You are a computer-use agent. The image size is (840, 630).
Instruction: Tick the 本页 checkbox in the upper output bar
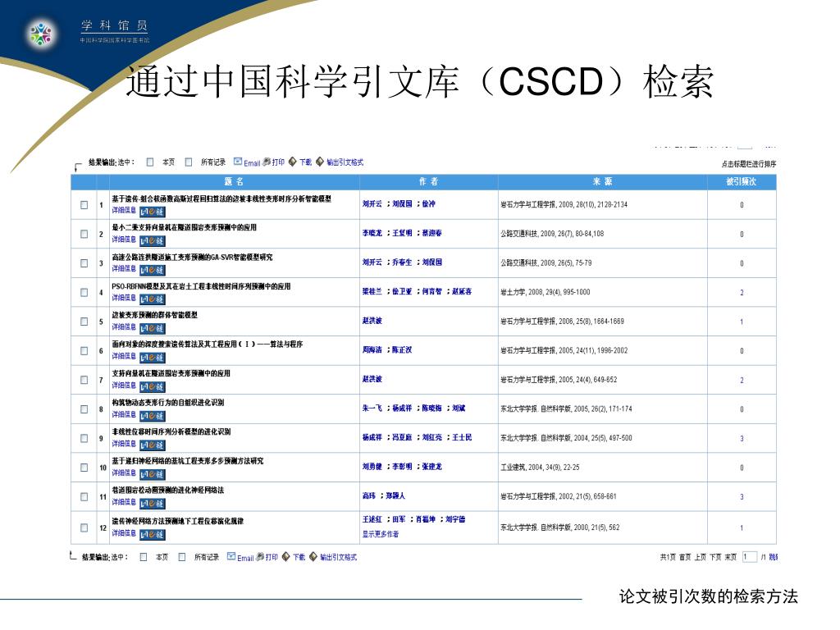[150, 162]
